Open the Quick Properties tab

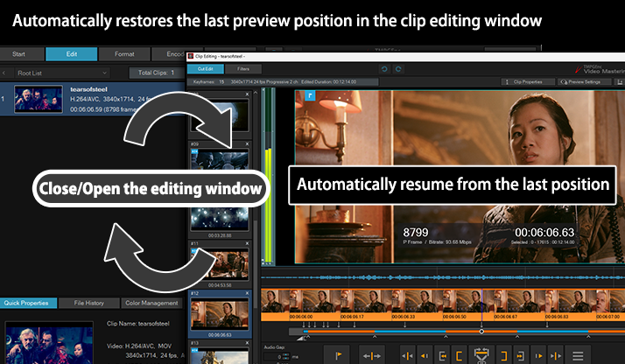28,303
